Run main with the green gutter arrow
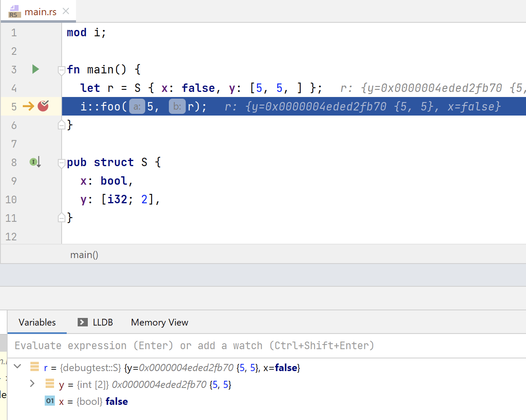Screen dimensions: 526x420 point(35,69)
